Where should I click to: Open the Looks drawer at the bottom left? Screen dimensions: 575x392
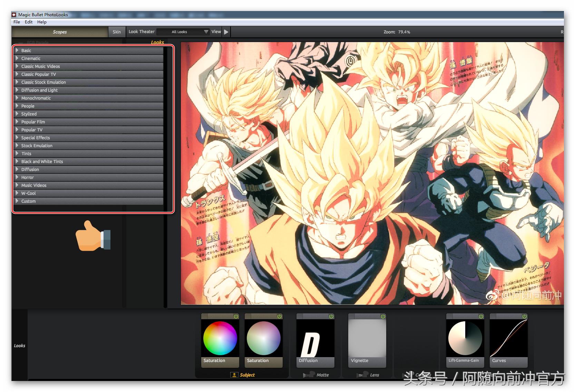coord(20,345)
